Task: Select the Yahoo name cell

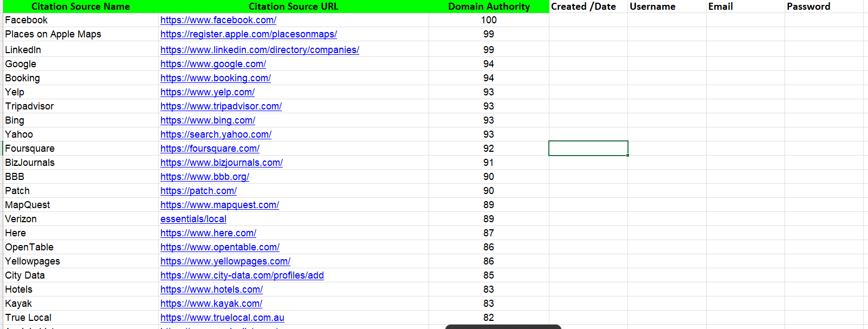Action: (x=80, y=134)
